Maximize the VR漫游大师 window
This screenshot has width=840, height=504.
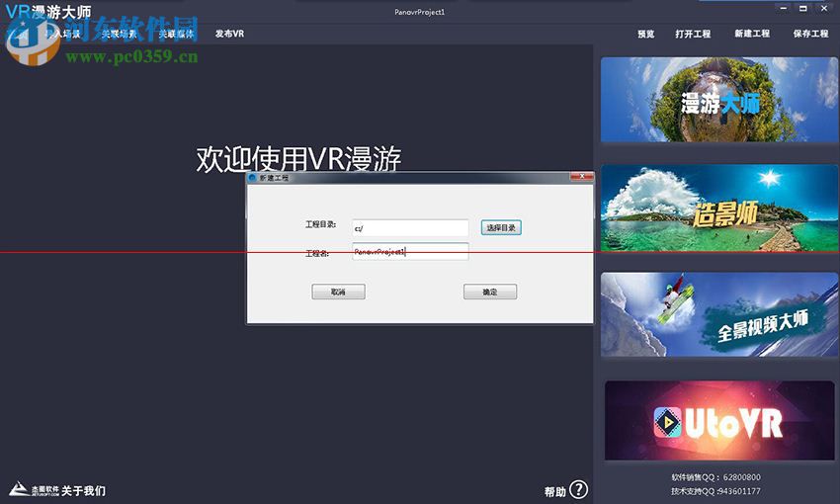803,8
